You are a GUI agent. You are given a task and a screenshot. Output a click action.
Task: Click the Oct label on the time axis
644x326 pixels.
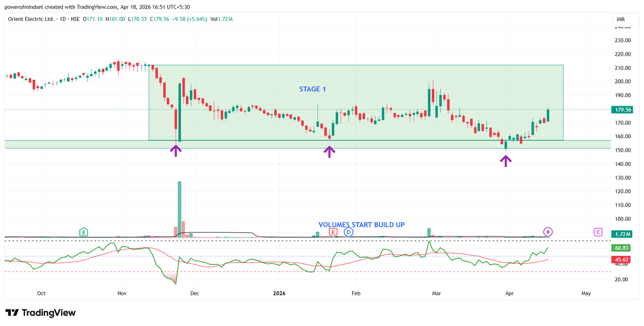41,293
